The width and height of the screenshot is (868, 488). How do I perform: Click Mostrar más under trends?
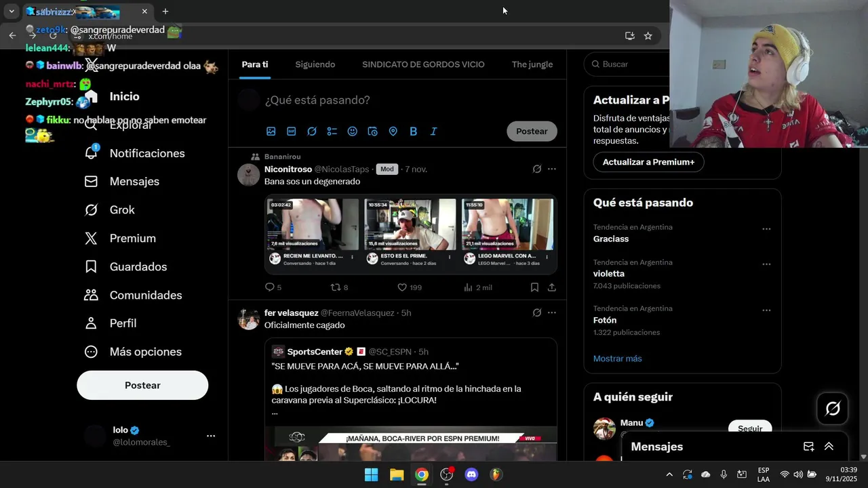[x=617, y=359]
